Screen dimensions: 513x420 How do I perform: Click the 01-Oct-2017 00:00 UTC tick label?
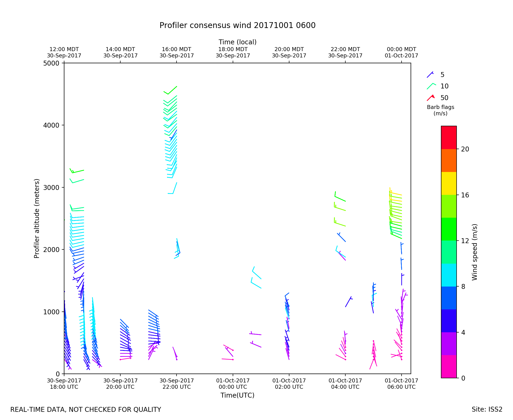[232, 384]
